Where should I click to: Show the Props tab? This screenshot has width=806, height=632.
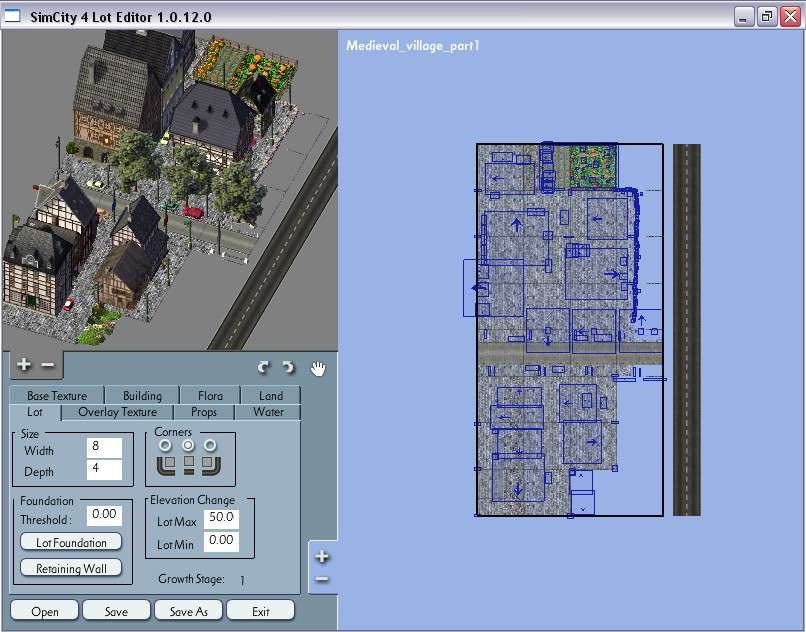(x=204, y=412)
